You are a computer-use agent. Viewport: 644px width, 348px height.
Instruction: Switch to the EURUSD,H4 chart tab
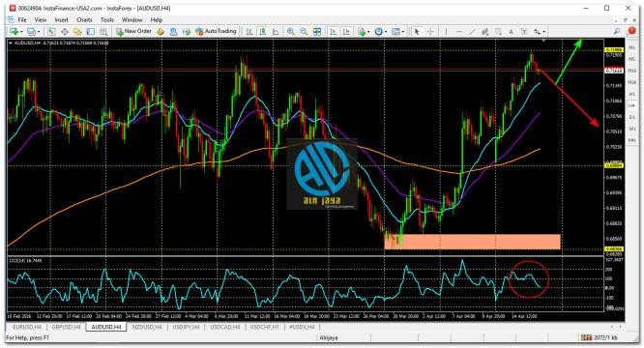(x=27, y=327)
